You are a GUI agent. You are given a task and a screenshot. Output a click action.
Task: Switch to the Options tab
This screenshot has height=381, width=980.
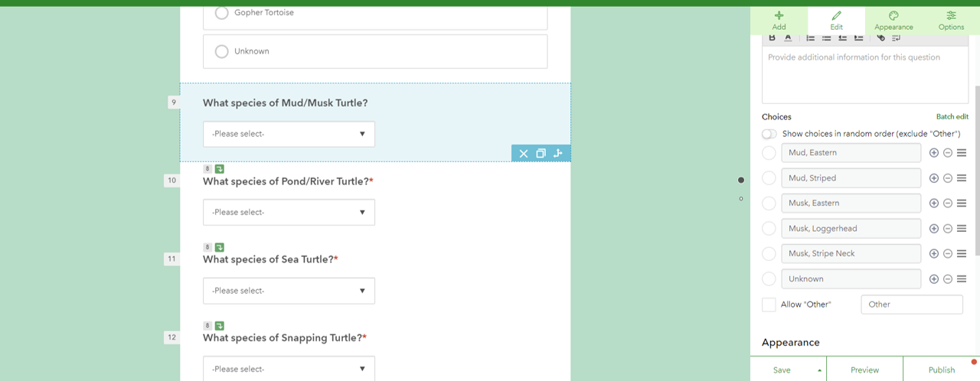coord(951,21)
